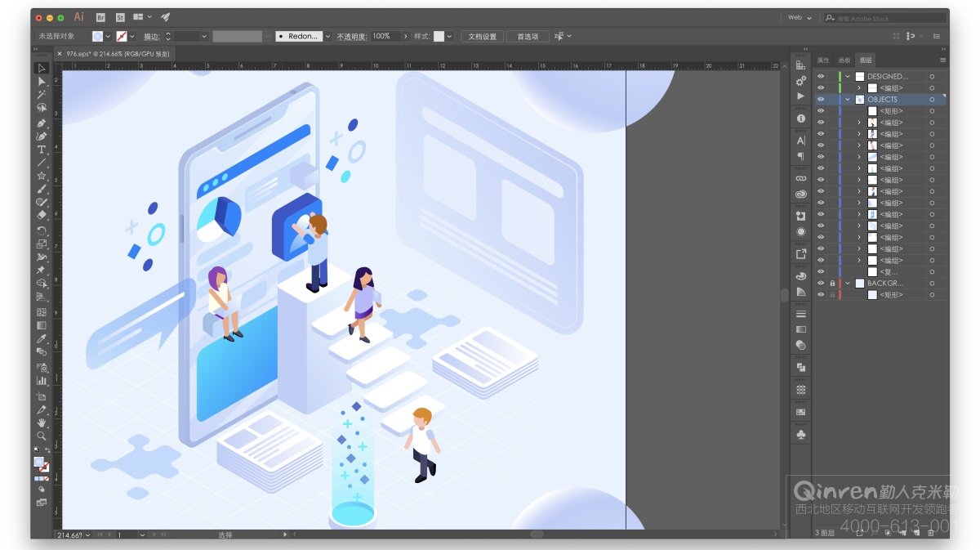Screen dimensions: 980x550
Task: Open the Symbols panel club icon
Action: pyautogui.click(x=801, y=436)
